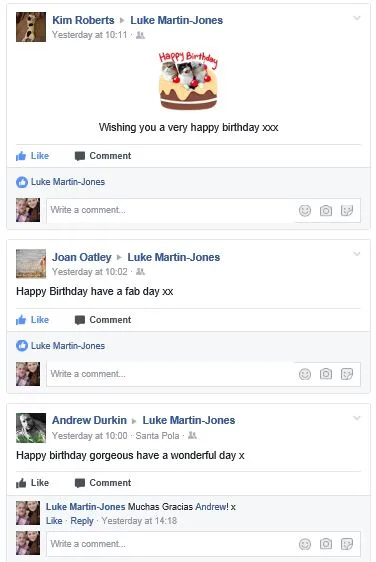Image resolution: width=376 pixels, height=562 pixels.
Task: Attach photo via camera icon under Kim Roberts post
Action: (x=325, y=210)
